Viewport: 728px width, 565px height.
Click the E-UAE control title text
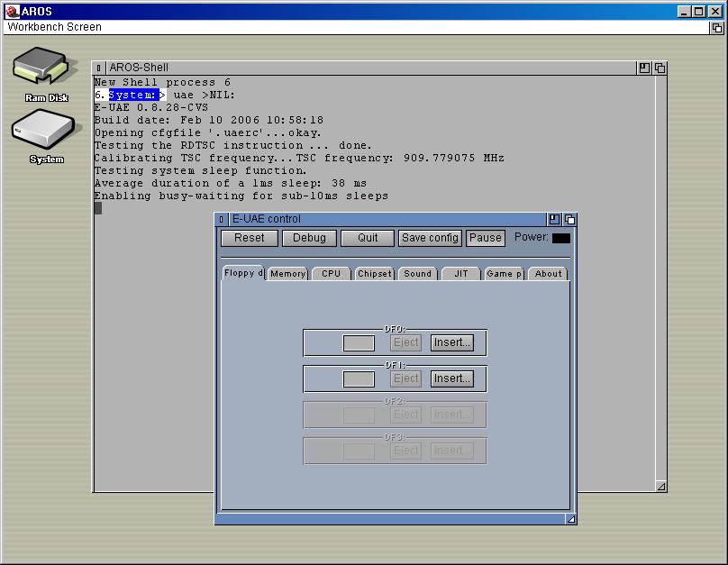[x=267, y=219]
